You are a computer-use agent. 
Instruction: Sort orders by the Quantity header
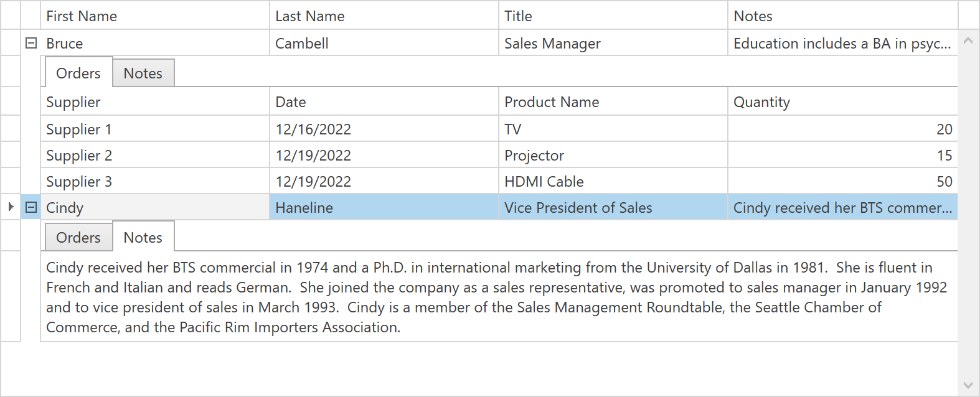(842, 102)
